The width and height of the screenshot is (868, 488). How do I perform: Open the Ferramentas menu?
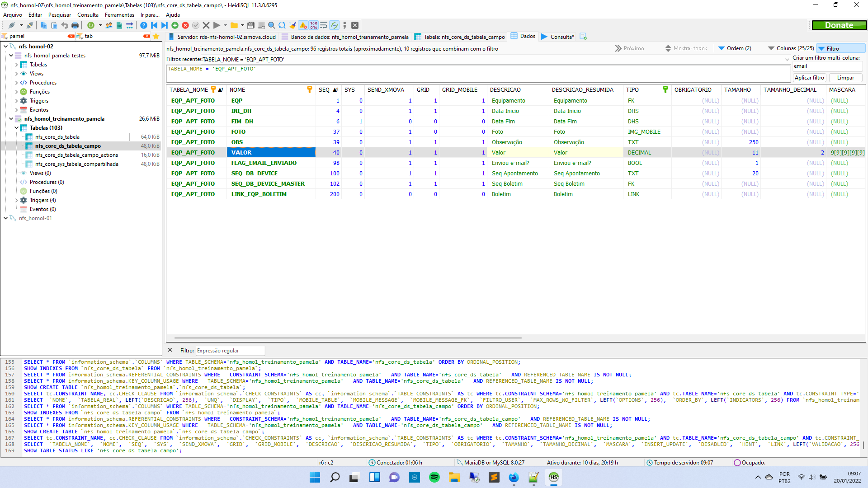pyautogui.click(x=119, y=14)
